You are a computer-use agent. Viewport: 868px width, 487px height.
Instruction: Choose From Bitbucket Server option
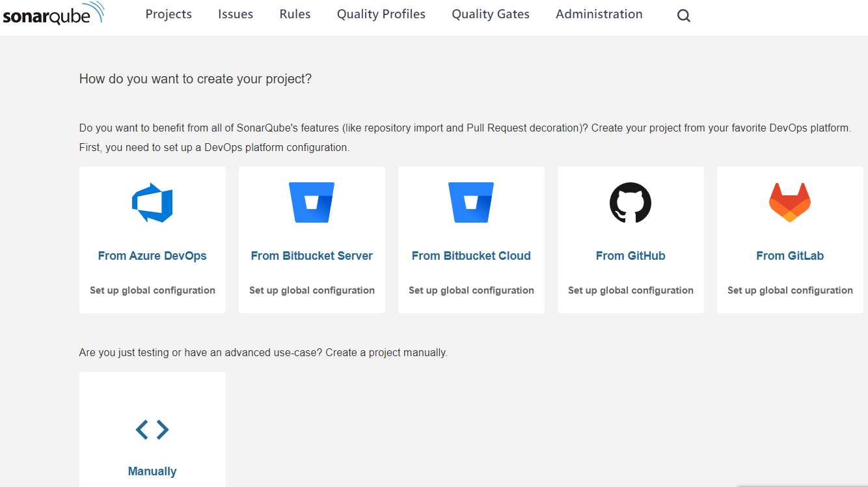(312, 256)
